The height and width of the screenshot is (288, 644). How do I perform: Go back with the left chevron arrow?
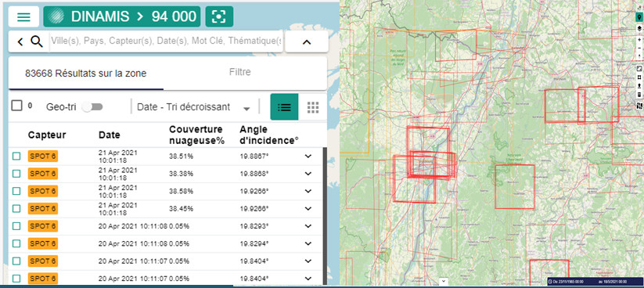[20, 41]
